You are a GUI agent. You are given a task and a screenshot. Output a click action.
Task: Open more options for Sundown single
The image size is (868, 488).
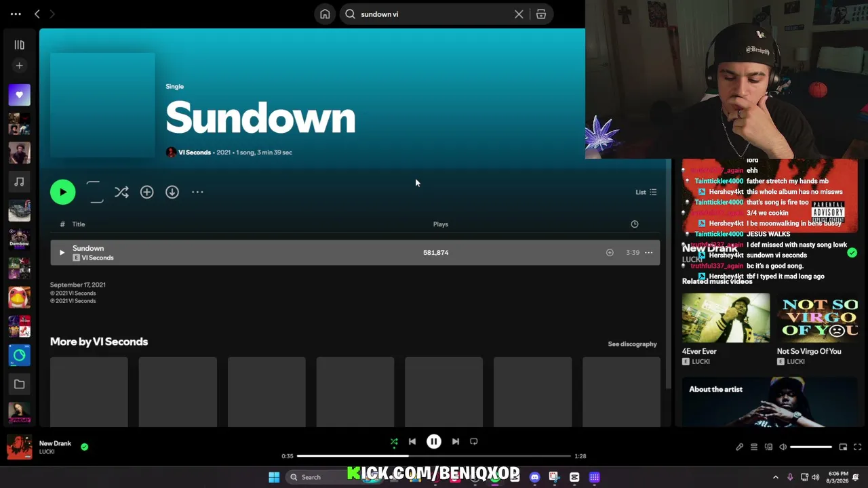click(197, 192)
